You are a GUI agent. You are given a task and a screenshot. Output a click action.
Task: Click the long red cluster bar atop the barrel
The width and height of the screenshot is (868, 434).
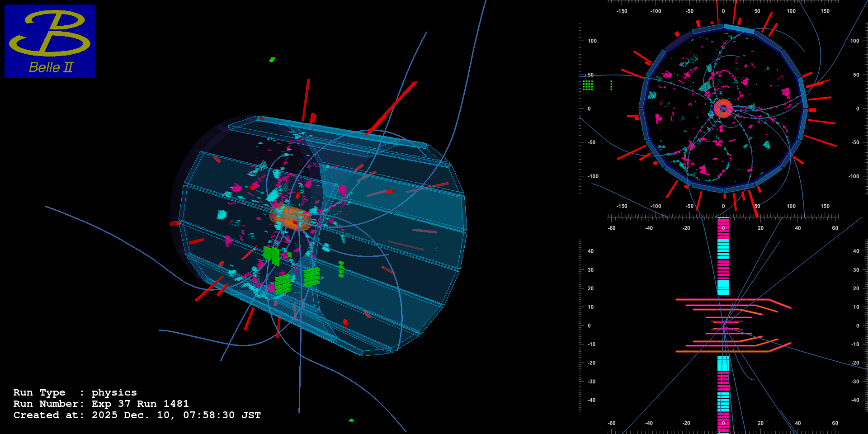pos(392,108)
